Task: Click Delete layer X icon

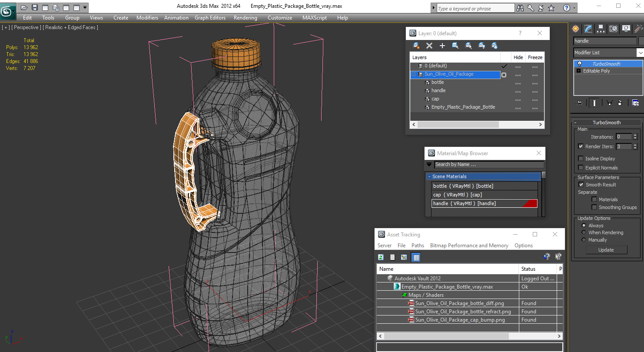Action: coord(429,46)
